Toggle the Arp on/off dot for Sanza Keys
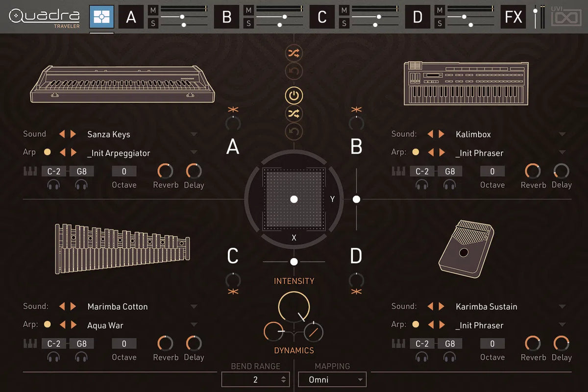The image size is (588, 392). pos(47,152)
